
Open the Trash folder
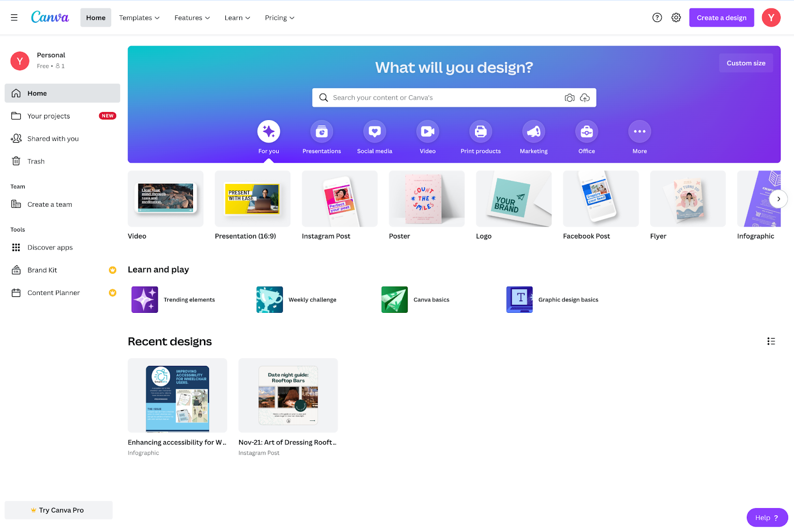(63, 162)
